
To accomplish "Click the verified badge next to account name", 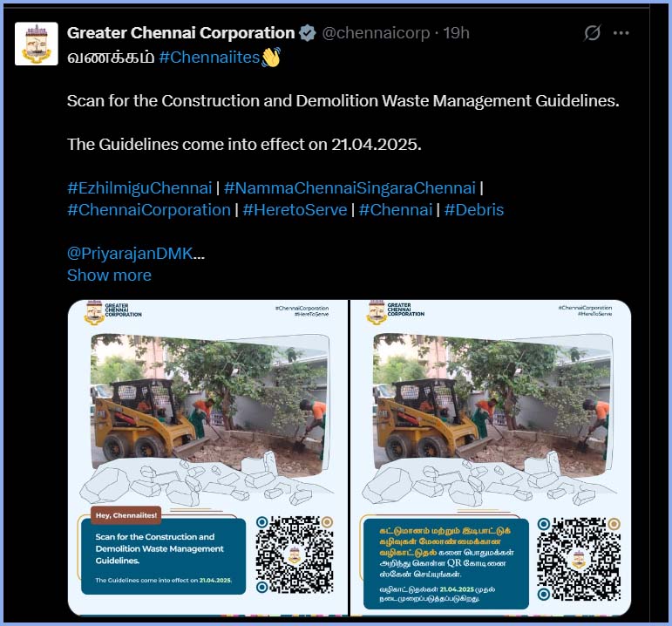I will (x=308, y=33).
